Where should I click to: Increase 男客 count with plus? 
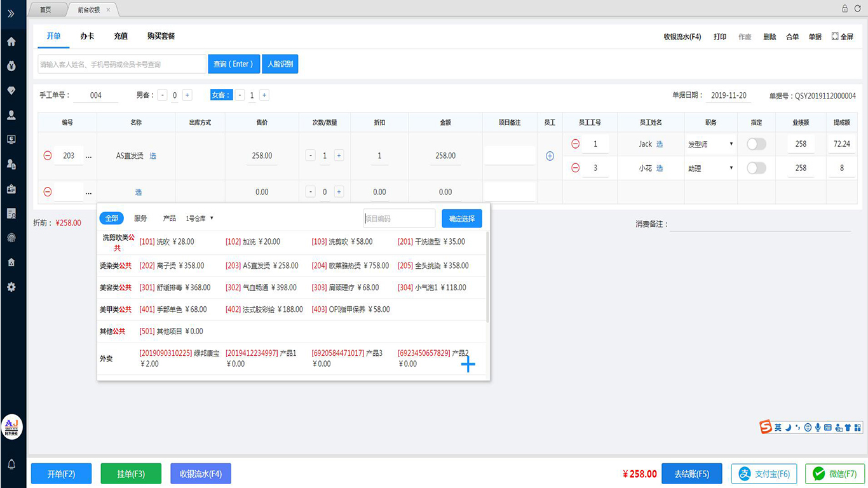coord(187,95)
